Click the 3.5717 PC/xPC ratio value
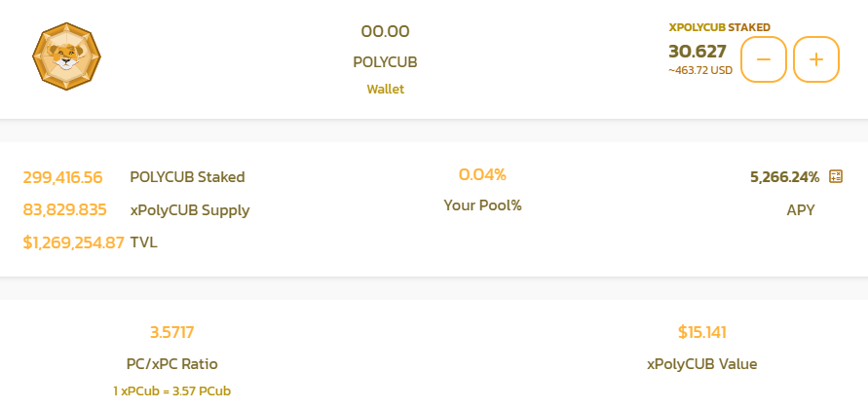Viewport: 868px width, 409px height. click(x=172, y=333)
